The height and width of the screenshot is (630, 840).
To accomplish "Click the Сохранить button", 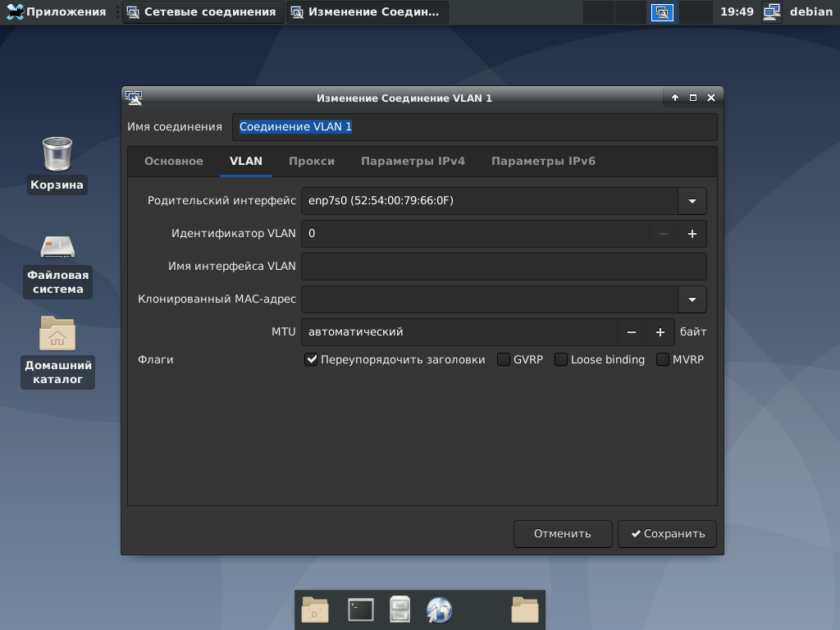I will pos(667,533).
